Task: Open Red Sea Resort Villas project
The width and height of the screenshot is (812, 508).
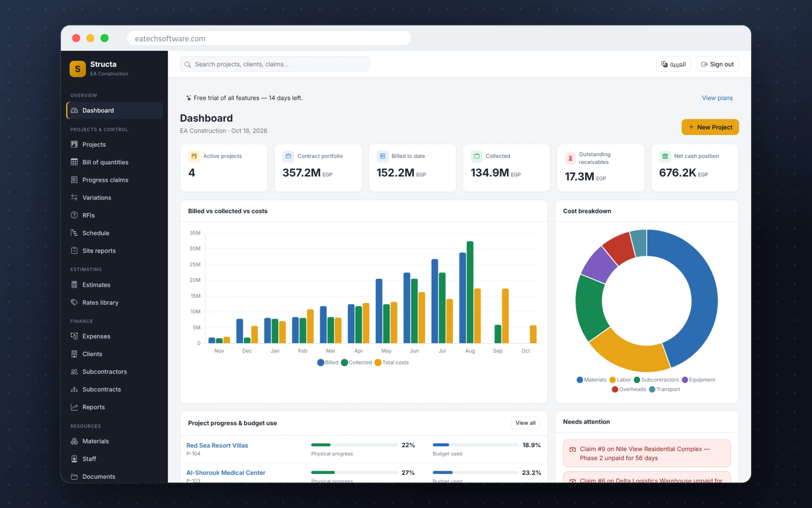Action: click(x=217, y=445)
